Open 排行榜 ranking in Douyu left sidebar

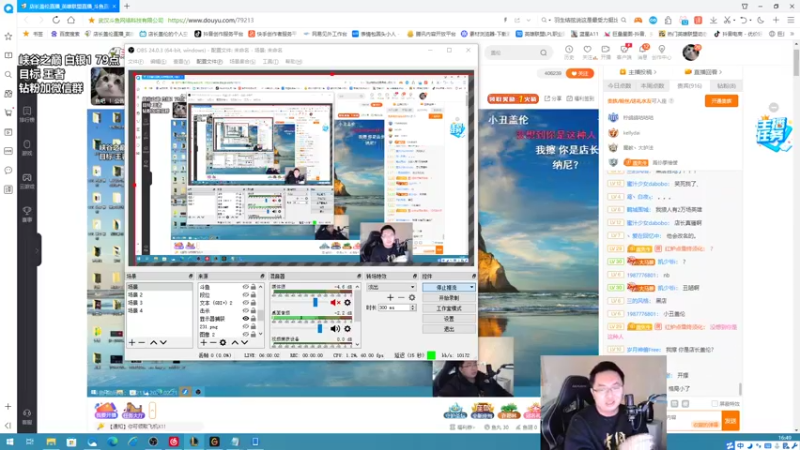click(x=27, y=114)
